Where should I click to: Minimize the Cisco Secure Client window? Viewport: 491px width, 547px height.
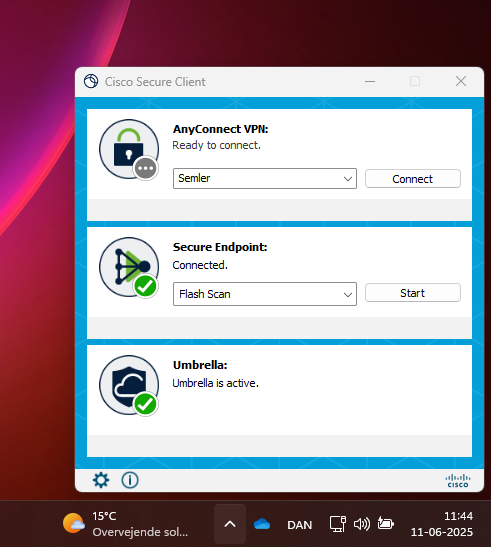pos(370,82)
